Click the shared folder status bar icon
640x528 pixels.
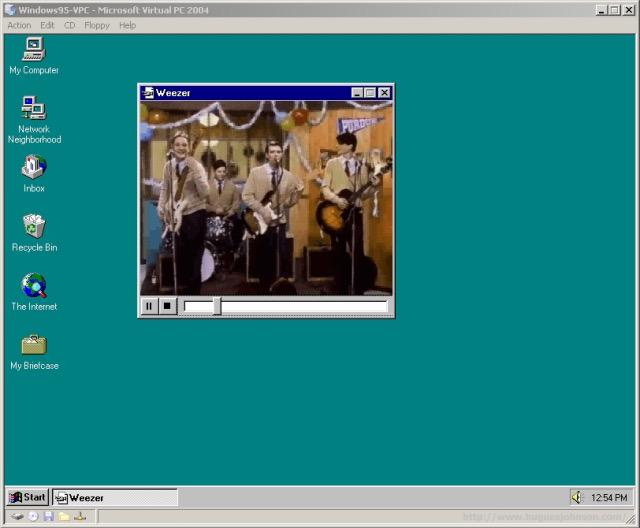tap(64, 517)
